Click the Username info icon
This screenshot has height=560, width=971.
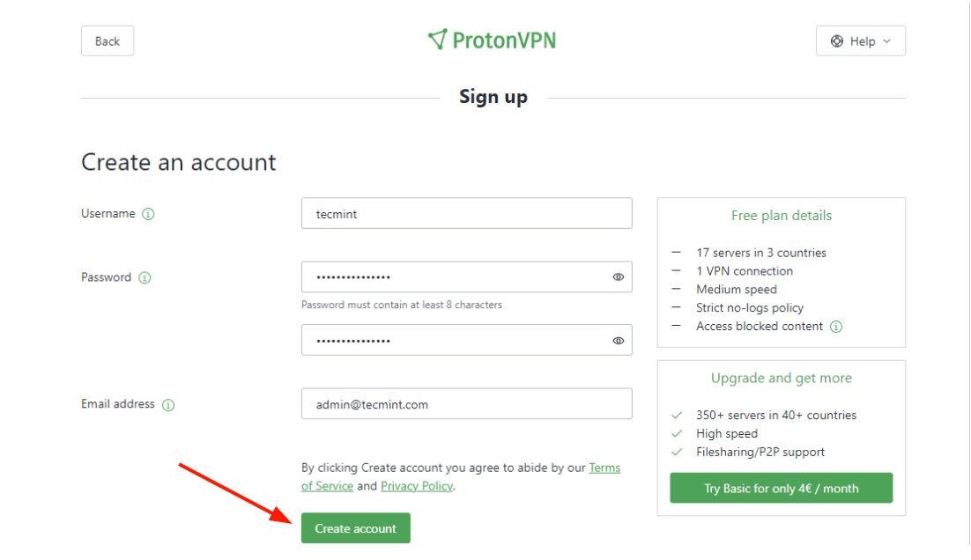pyautogui.click(x=148, y=214)
